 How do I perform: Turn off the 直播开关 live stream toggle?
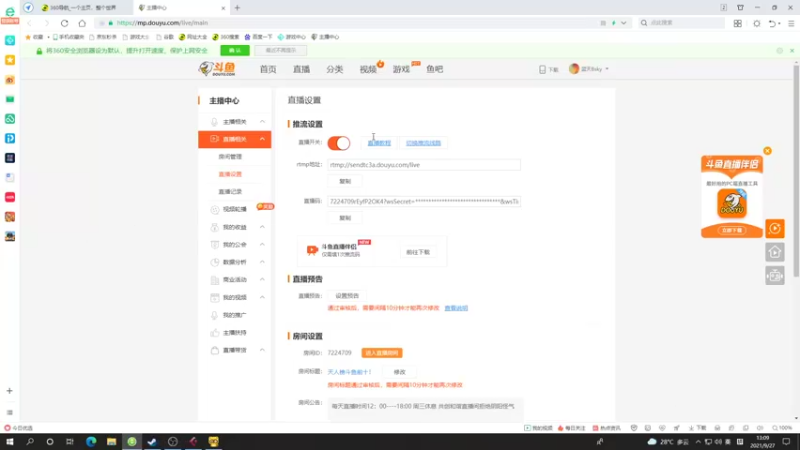tap(339, 143)
